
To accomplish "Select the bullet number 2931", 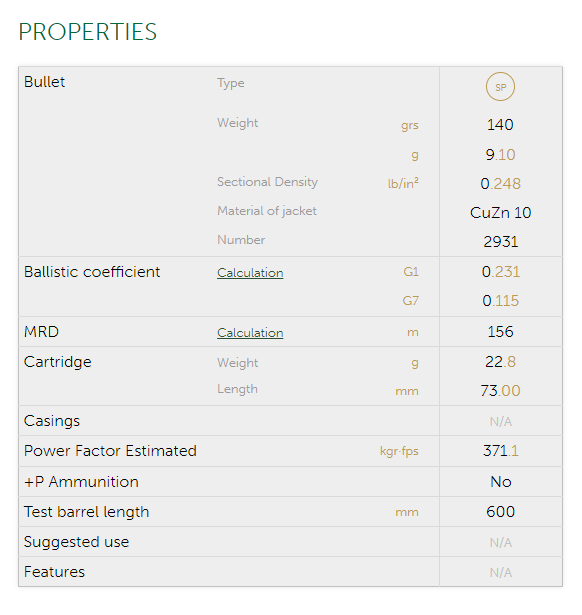I will click(500, 242).
